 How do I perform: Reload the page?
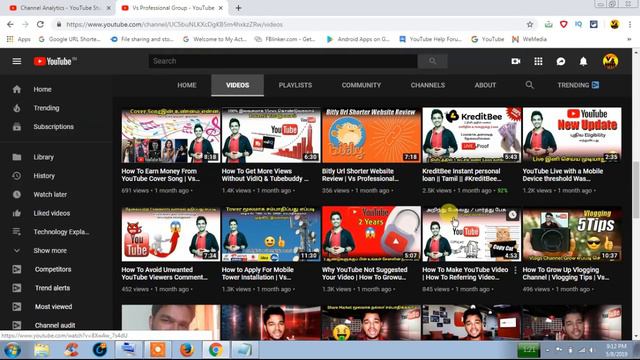click(40, 24)
